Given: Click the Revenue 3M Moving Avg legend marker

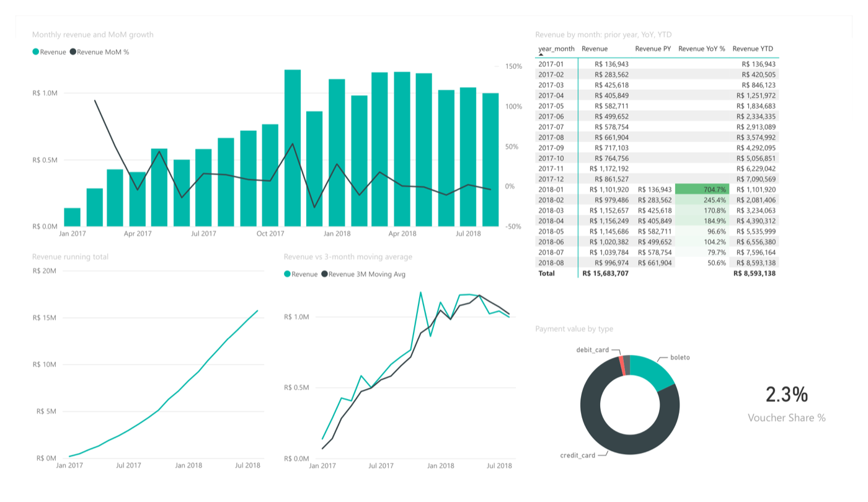Looking at the screenshot, I should click(x=325, y=274).
